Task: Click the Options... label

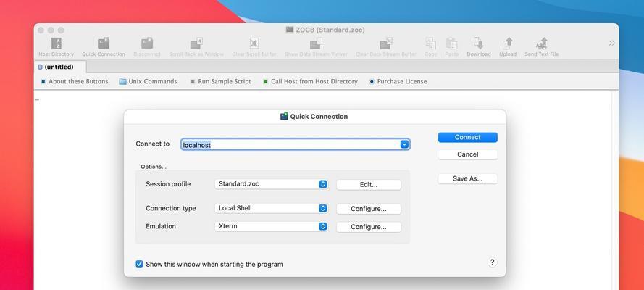Action: [x=154, y=167]
